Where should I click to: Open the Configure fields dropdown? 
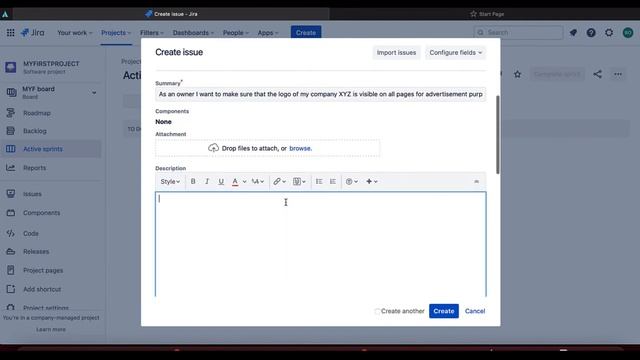(456, 53)
